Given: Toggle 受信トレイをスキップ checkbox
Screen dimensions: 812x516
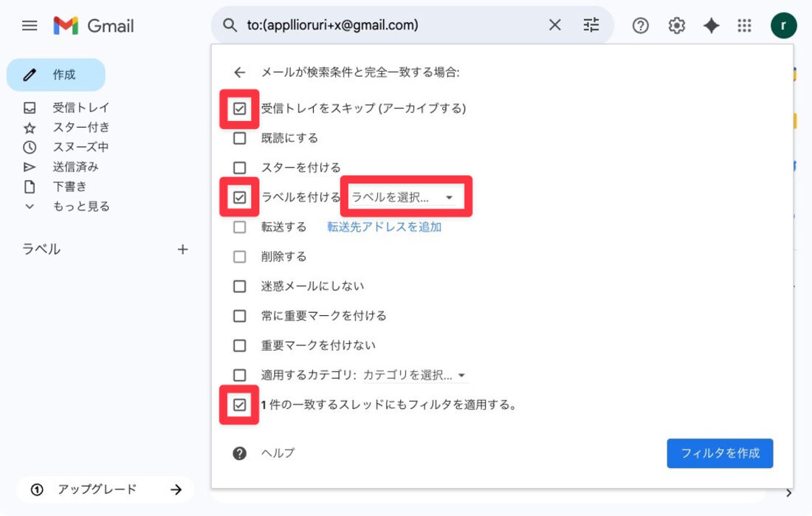Looking at the screenshot, I should pyautogui.click(x=239, y=109).
